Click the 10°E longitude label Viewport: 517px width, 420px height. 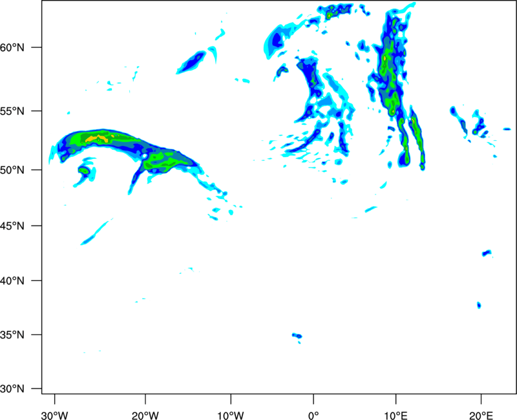coord(396,415)
